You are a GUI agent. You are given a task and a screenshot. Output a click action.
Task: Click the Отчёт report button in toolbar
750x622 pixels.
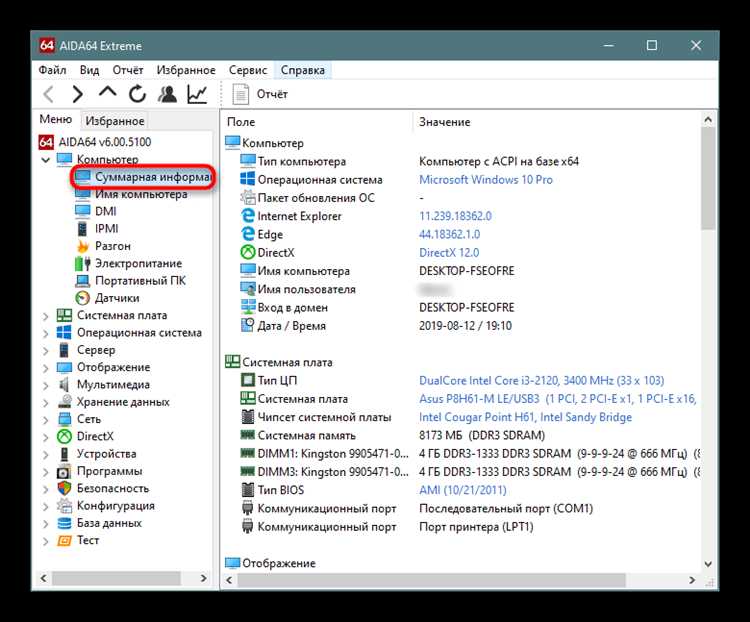[x=260, y=95]
